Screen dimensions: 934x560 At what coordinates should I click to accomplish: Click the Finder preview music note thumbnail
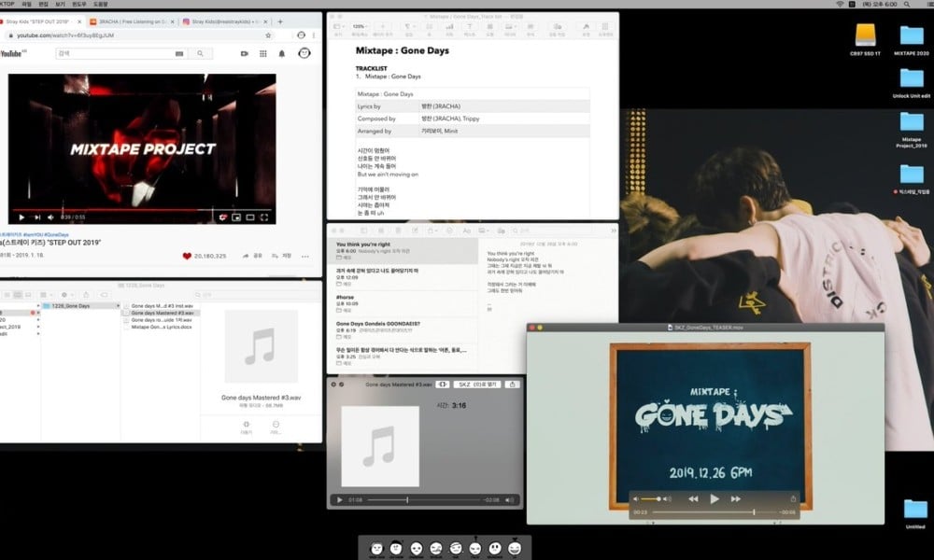261,346
